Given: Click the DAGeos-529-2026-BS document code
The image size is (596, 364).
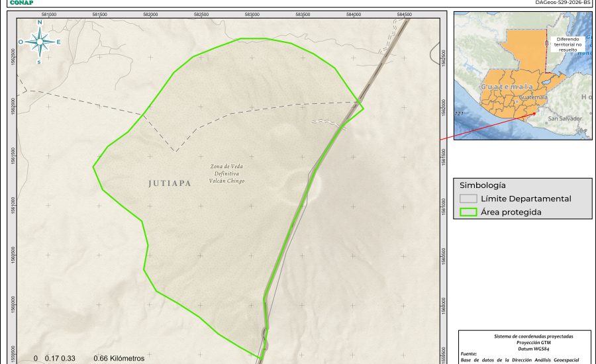Looking at the screenshot, I should tap(562, 3).
